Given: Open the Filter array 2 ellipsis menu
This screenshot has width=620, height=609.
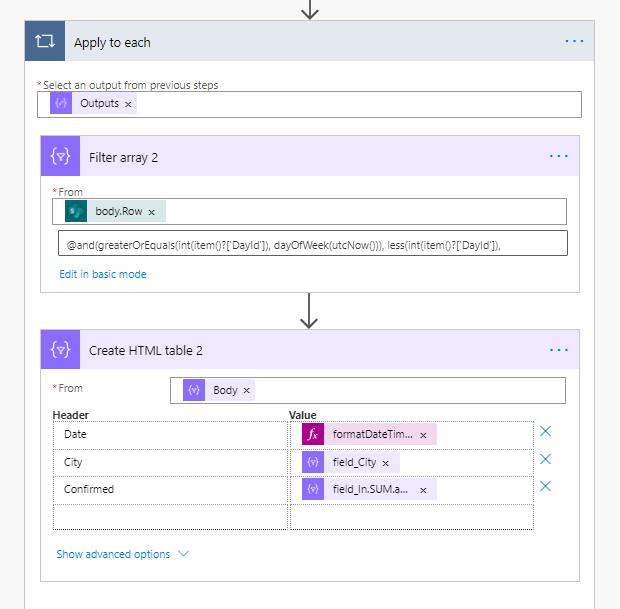Looking at the screenshot, I should click(x=558, y=157).
